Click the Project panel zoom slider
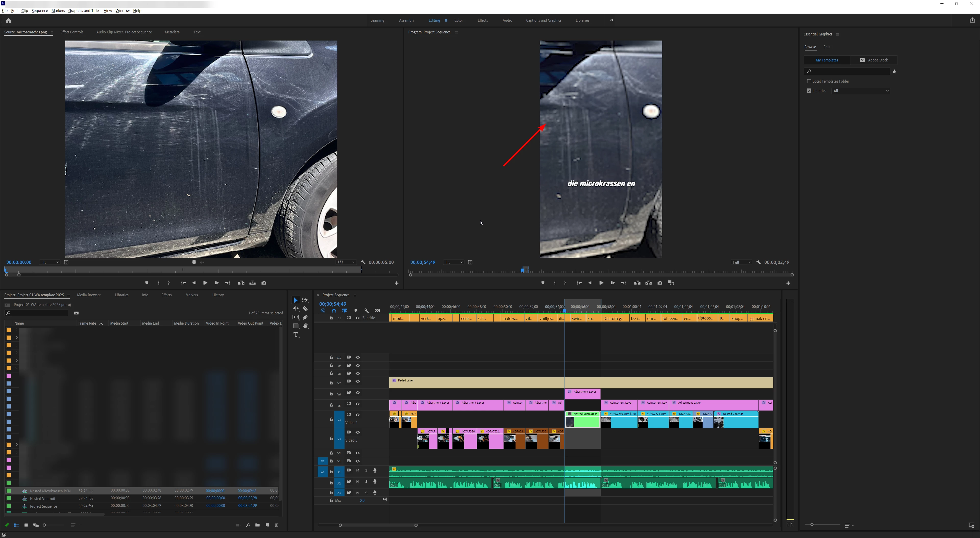The height and width of the screenshot is (538, 980). (x=44, y=525)
